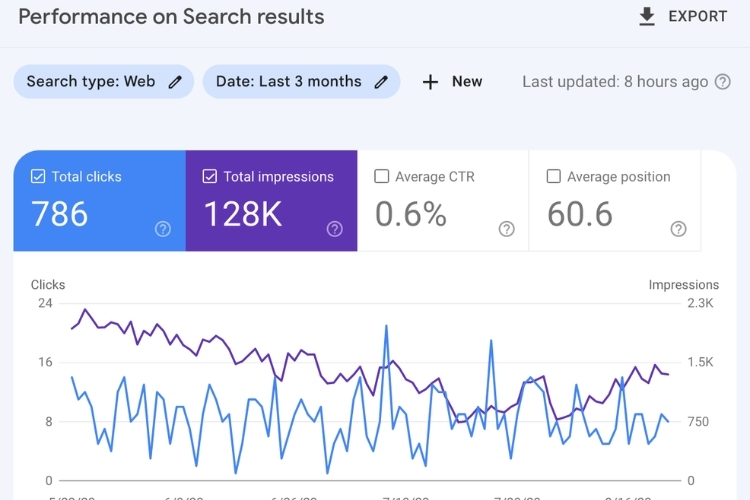Click pencil icon in Date chip

(381, 82)
